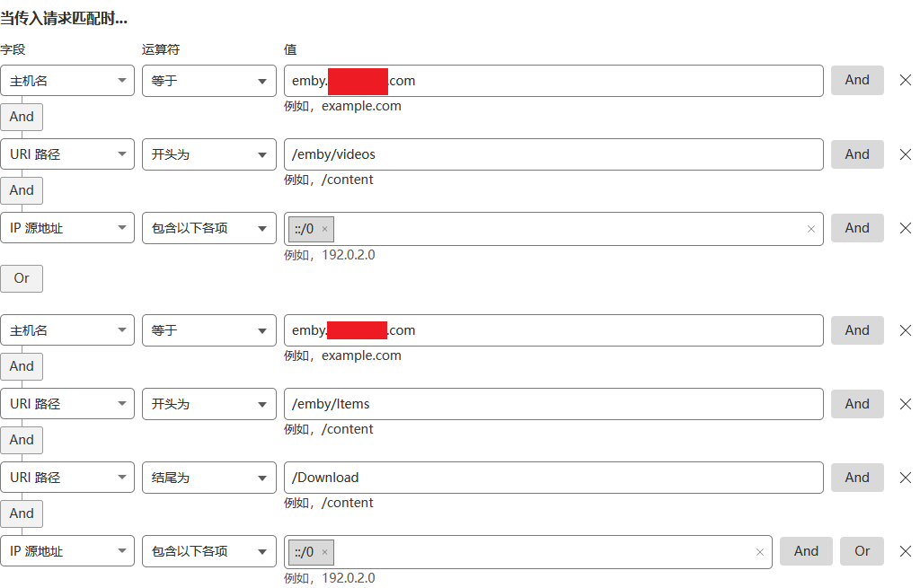
Task: Remove the ::/0 tag in last IP field
Action: (x=325, y=552)
